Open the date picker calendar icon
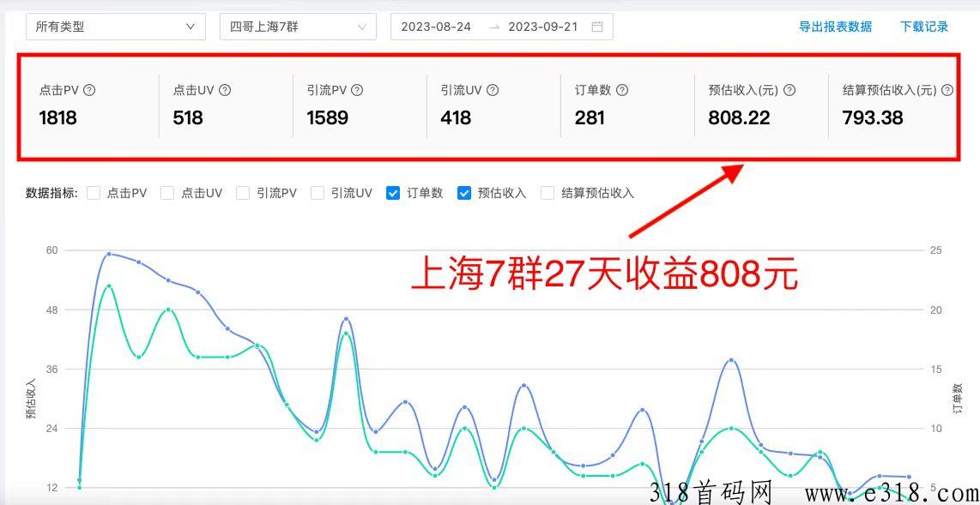980x505 pixels. (597, 27)
